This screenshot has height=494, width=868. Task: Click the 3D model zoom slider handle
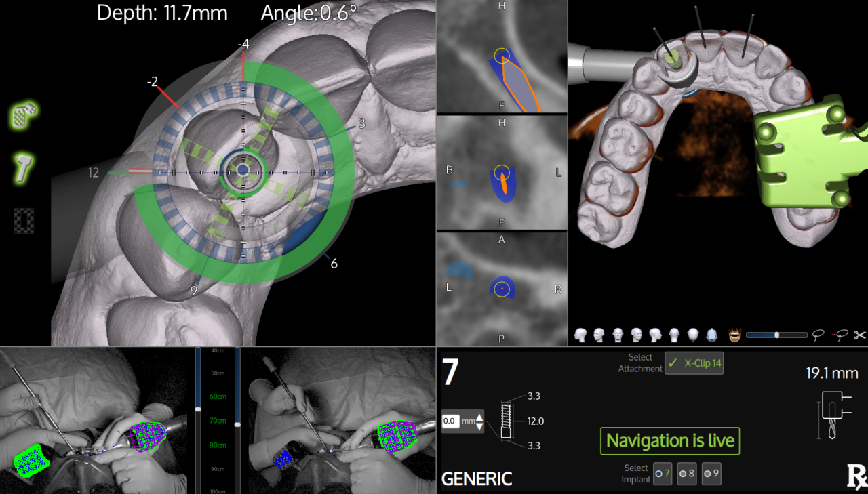[777, 334]
